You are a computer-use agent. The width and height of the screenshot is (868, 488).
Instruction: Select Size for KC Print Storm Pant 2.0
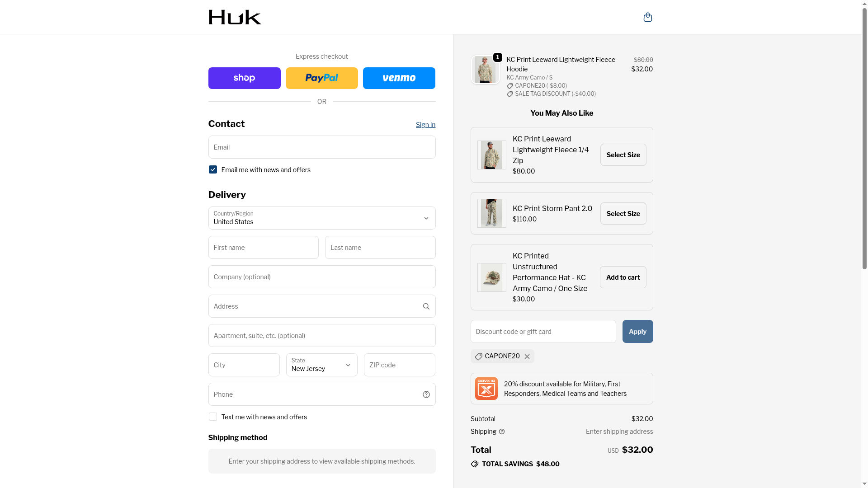(x=623, y=213)
